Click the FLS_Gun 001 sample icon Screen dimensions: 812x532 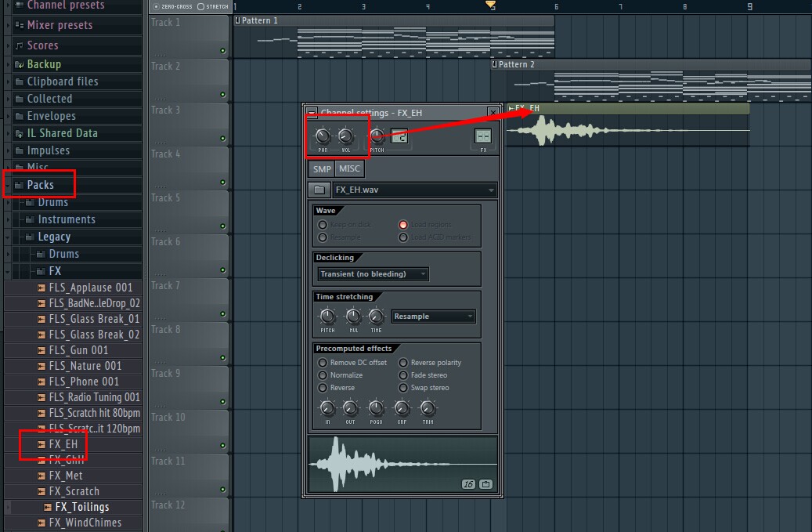(42, 350)
